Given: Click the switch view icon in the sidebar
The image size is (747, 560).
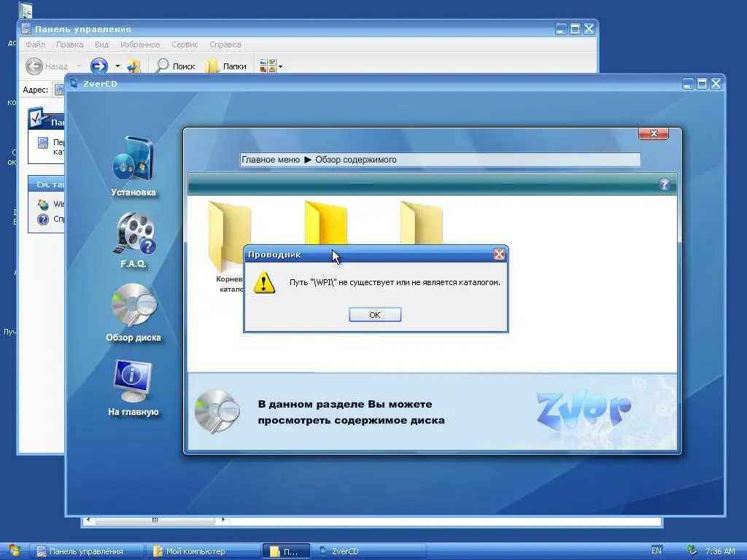Looking at the screenshot, I should [43, 142].
